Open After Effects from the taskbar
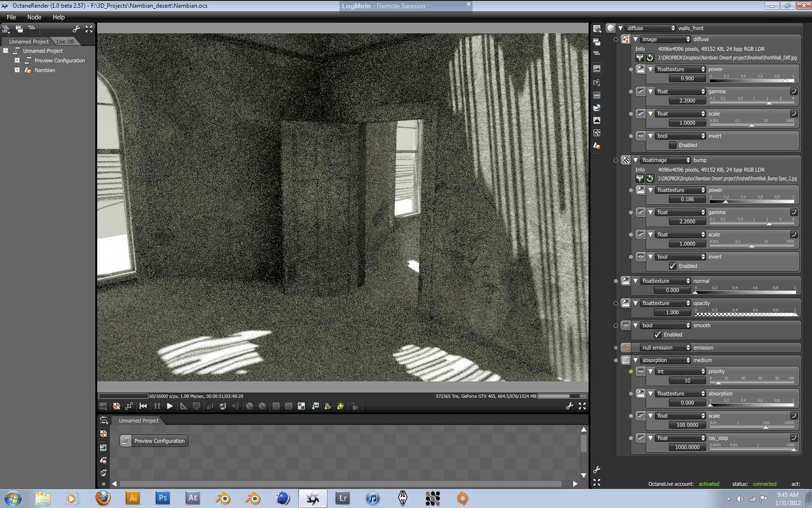Viewport: 812px width, 508px height. pyautogui.click(x=193, y=498)
